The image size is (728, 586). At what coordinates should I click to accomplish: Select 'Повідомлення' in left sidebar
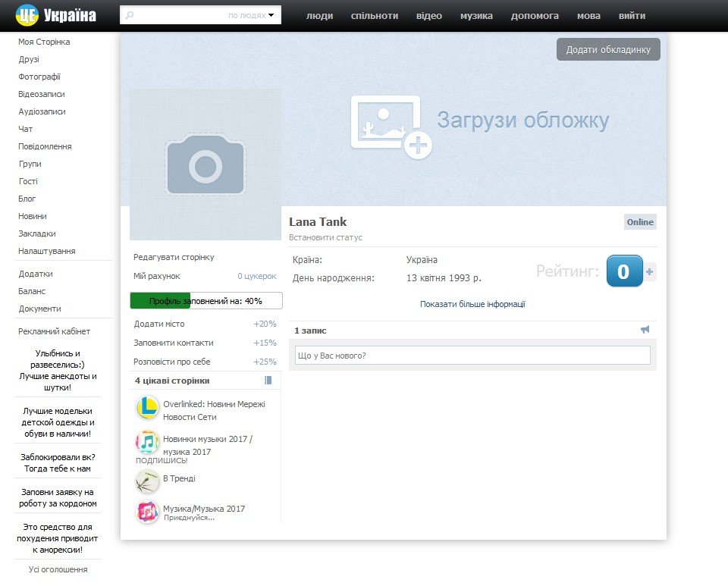(x=45, y=146)
